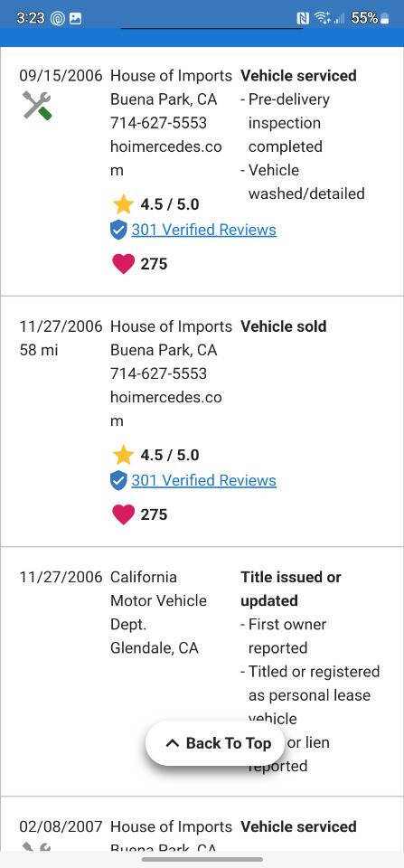Tap the up chevron on Back To Top
Screen dimensions: 404x868
pyautogui.click(x=173, y=743)
